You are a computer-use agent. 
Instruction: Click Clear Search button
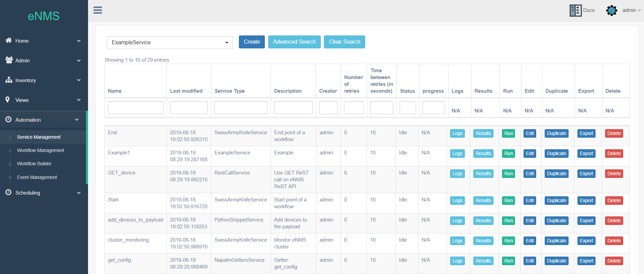[344, 42]
